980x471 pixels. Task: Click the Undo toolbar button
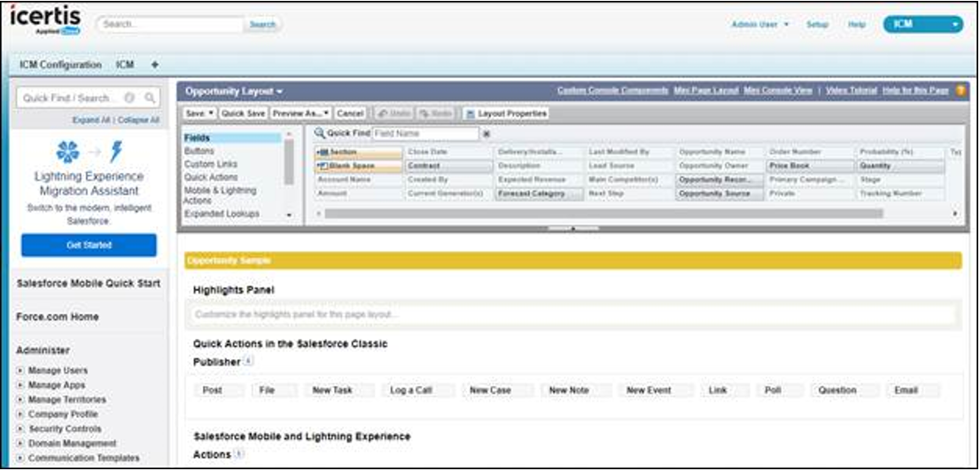point(393,114)
